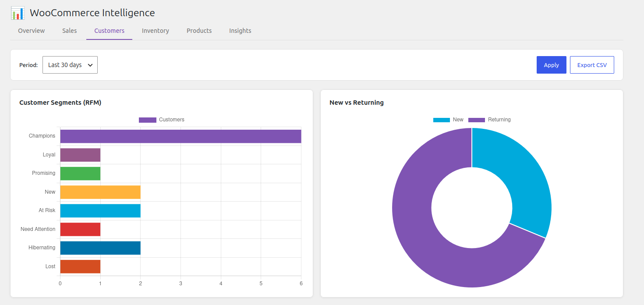
Task: Toggle the New legend swatch in donut chart
Action: [442, 120]
